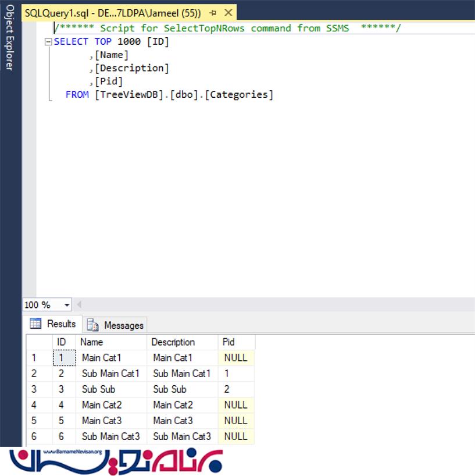Click Name cell 'Sub Main Cat3'
475x476 pixels.
tap(111, 436)
